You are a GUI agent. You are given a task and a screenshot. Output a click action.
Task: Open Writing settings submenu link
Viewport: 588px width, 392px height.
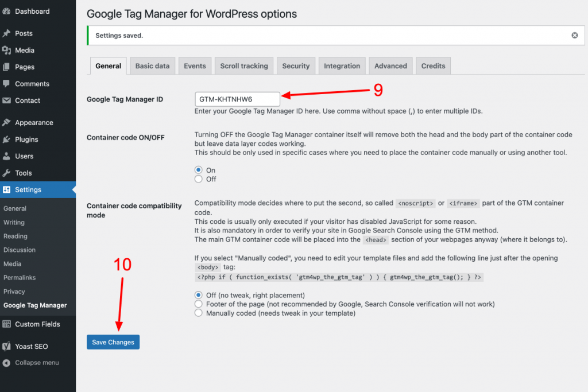(x=14, y=222)
